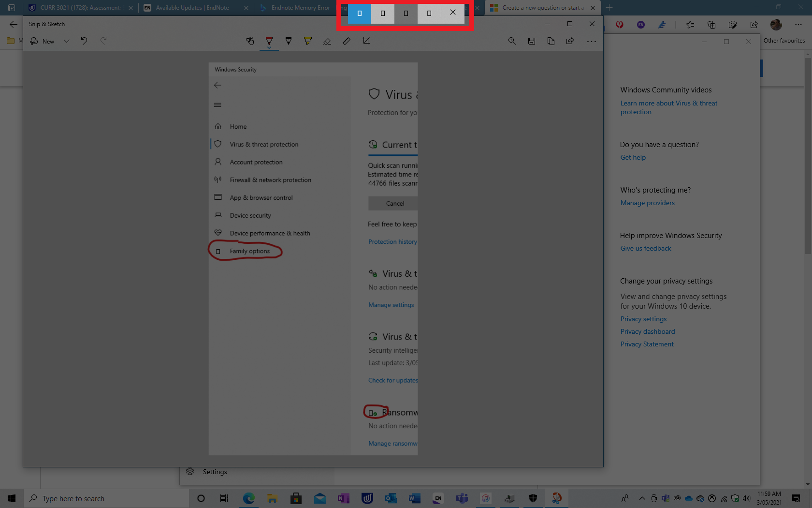812x508 pixels.
Task: Open the Zoom control in Snip & Sketch
Action: 512,41
